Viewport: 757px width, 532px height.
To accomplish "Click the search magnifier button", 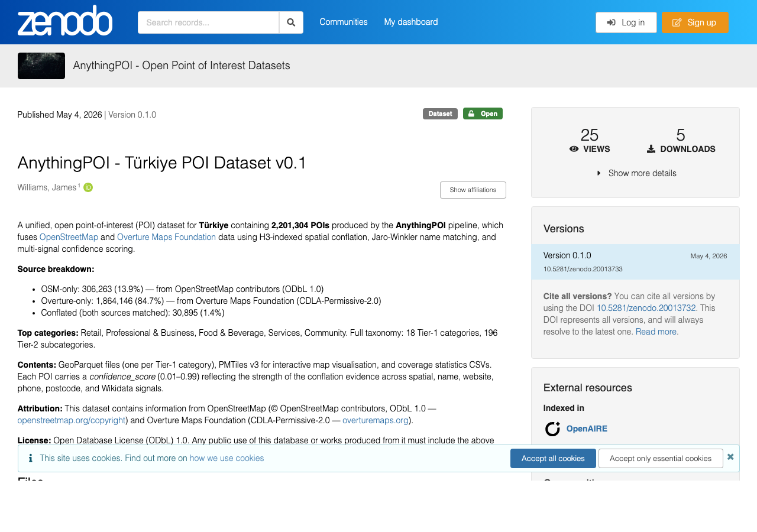I will 291,22.
